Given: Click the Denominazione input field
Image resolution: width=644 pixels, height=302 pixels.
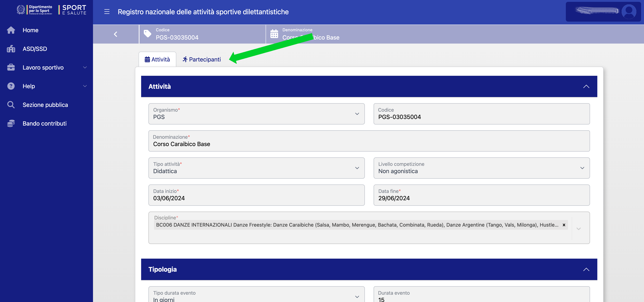Looking at the screenshot, I should click(369, 144).
